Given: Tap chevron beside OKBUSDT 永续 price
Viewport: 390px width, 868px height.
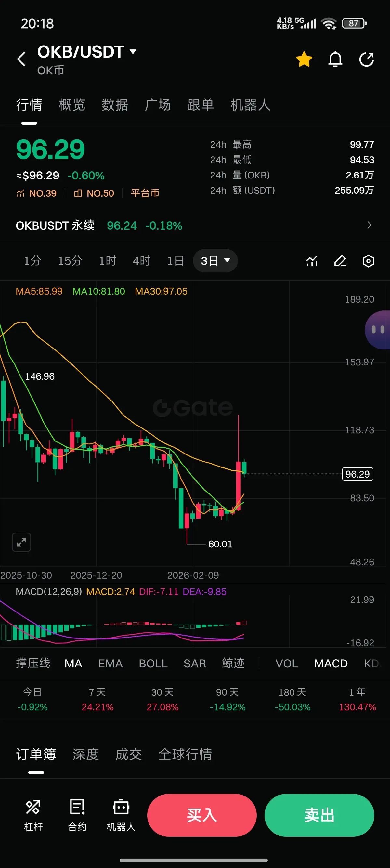Looking at the screenshot, I should click(x=370, y=225).
